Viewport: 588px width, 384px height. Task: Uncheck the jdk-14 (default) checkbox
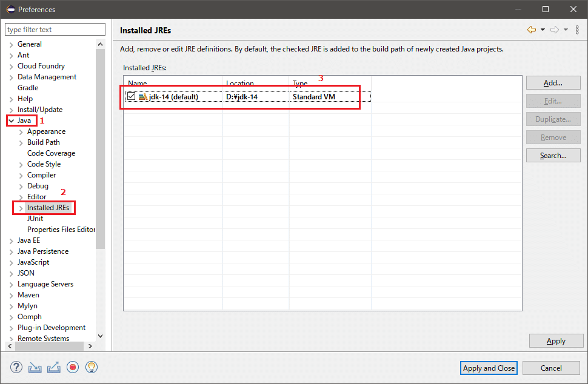pyautogui.click(x=132, y=96)
